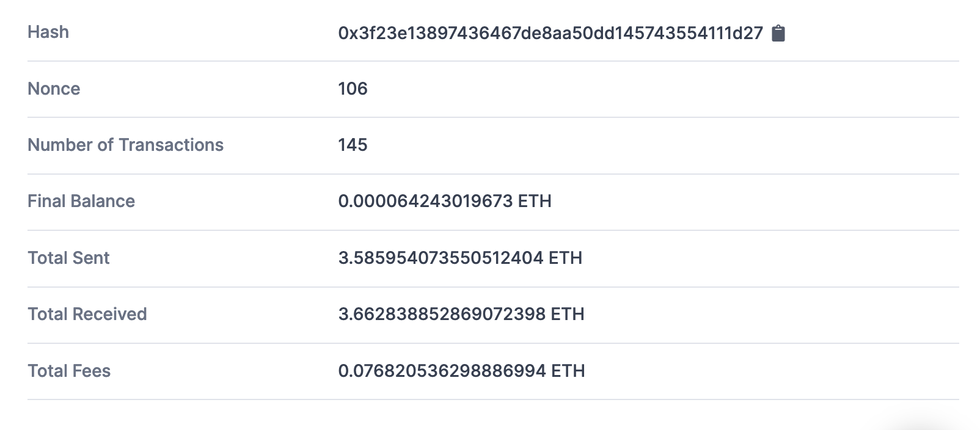The height and width of the screenshot is (430, 980).
Task: Click the Total Fees label
Action: (68, 371)
